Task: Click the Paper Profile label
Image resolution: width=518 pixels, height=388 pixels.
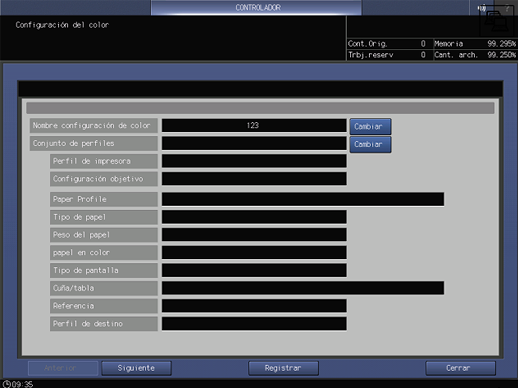Action: [104, 199]
